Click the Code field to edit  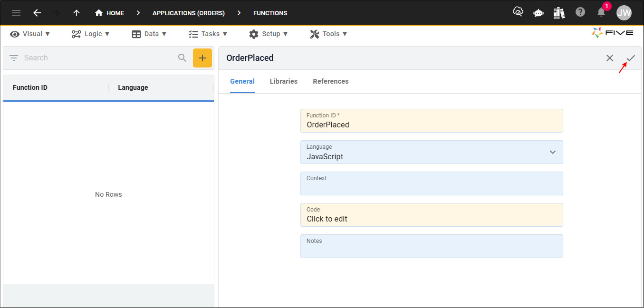[432, 215]
